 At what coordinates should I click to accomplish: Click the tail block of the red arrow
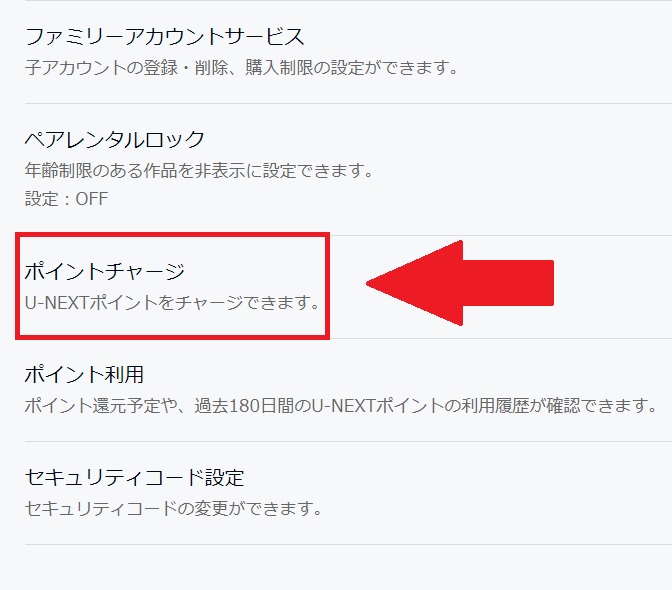pyautogui.click(x=508, y=283)
